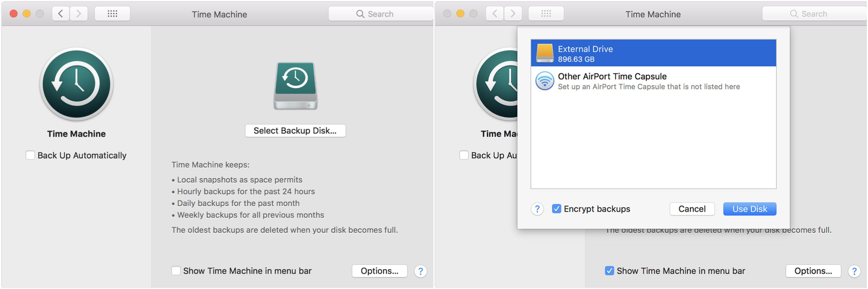868x289 pixels.
Task: Click the help question mark in left window
Action: coord(420,271)
